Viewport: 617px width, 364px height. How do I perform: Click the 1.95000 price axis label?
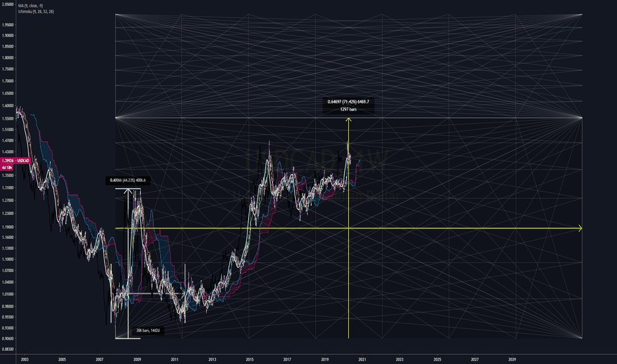[x=8, y=24]
